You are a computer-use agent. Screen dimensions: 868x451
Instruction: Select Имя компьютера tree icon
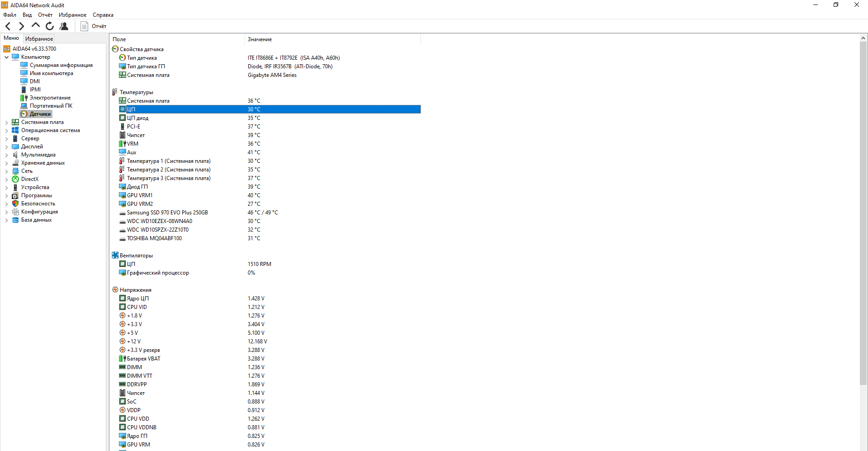point(24,73)
